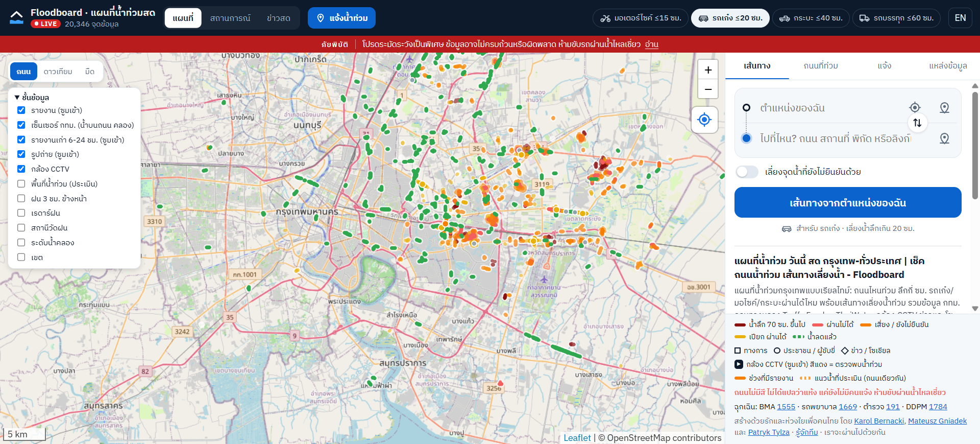Switch to ถนนที่ท่วม tab
This screenshot has width=980, height=444.
click(x=821, y=66)
